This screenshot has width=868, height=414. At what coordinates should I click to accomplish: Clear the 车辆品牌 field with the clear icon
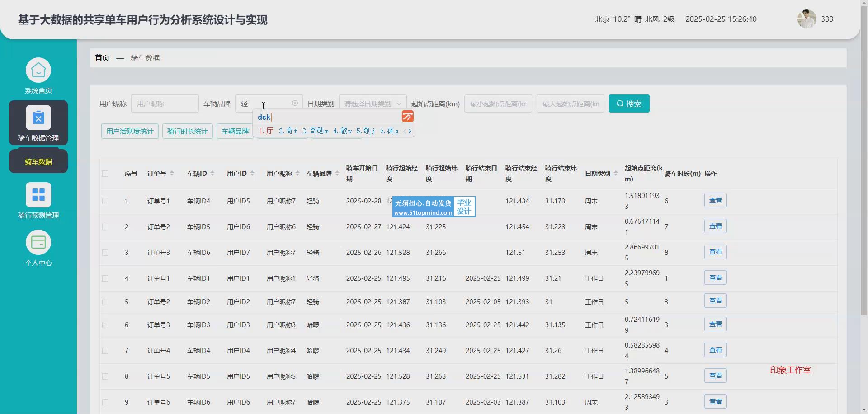[295, 103]
